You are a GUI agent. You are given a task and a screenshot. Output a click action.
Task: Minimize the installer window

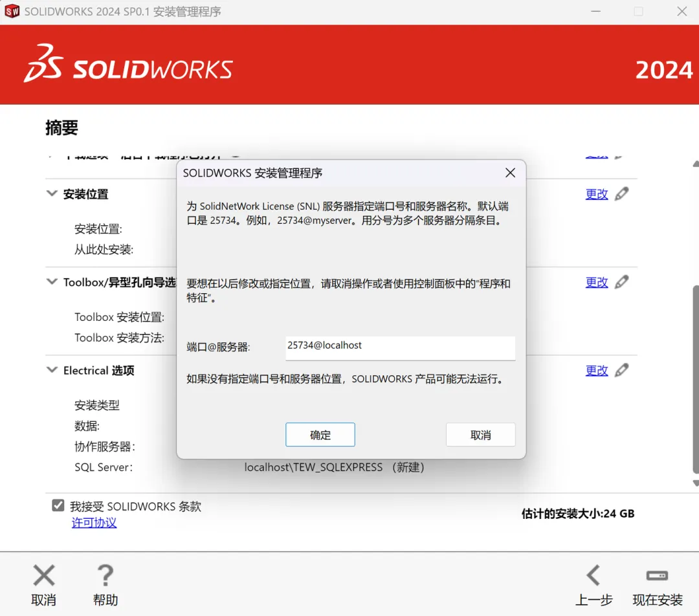click(595, 11)
